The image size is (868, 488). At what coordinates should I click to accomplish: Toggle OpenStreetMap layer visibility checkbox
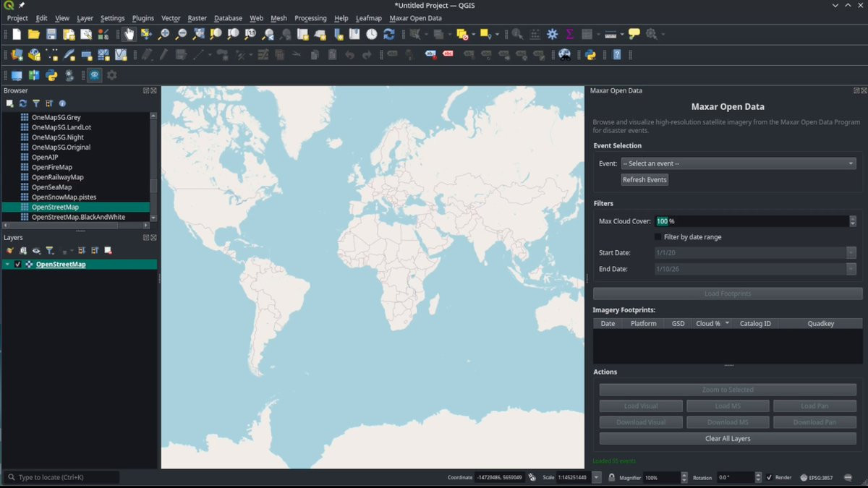[18, 265]
